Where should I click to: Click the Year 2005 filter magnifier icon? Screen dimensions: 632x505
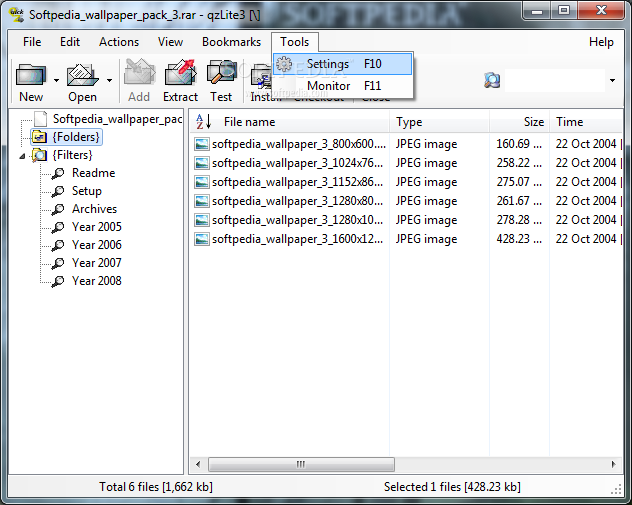[x=58, y=227]
